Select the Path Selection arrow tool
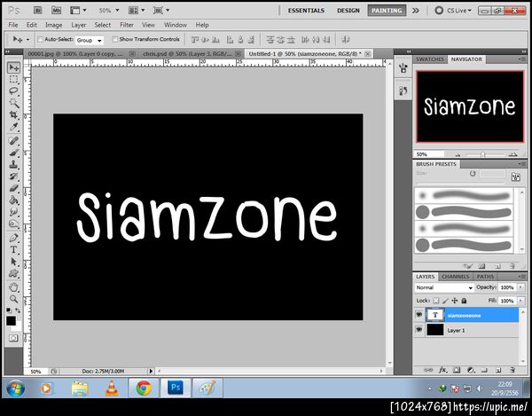Image resolution: width=532 pixels, height=416 pixels. click(x=13, y=262)
